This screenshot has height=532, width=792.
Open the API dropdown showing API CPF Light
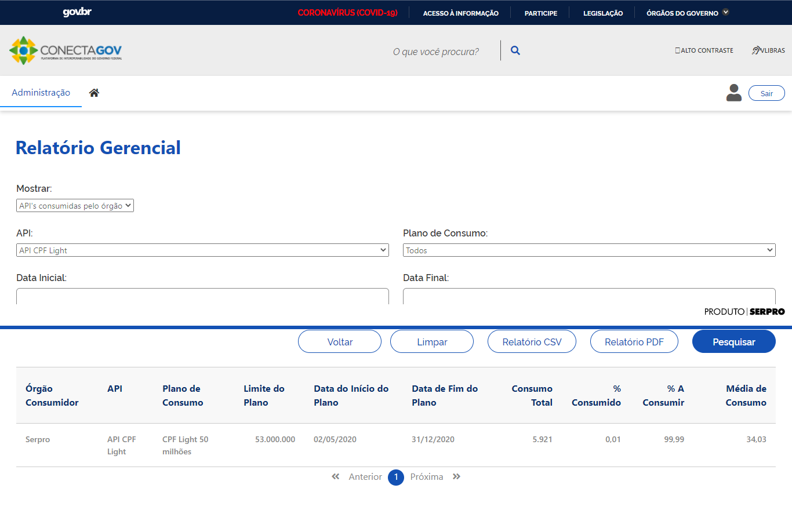(x=202, y=250)
